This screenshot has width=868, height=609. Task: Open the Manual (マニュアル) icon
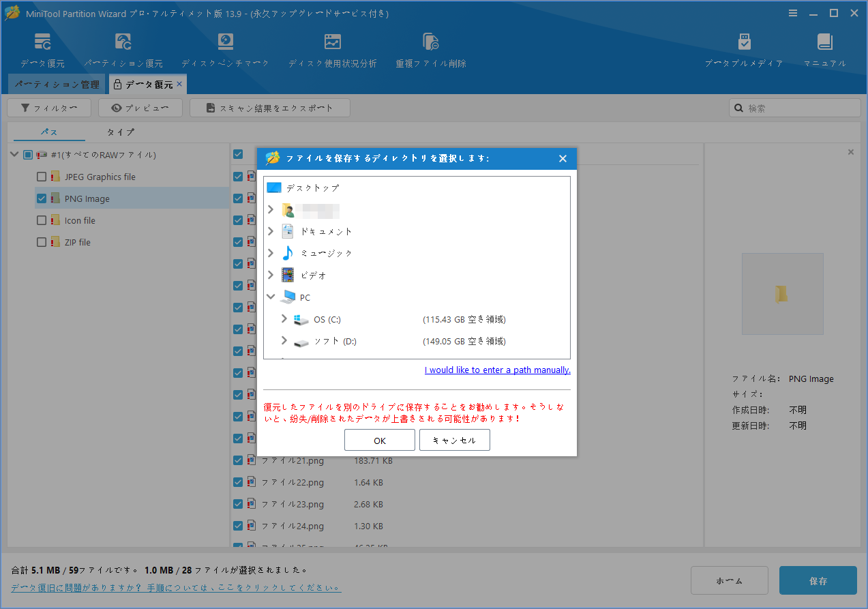point(824,50)
